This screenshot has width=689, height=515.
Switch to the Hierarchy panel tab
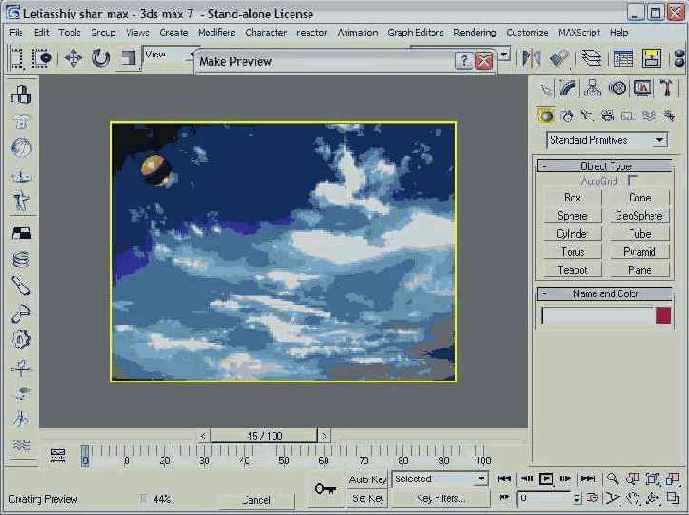[x=593, y=89]
